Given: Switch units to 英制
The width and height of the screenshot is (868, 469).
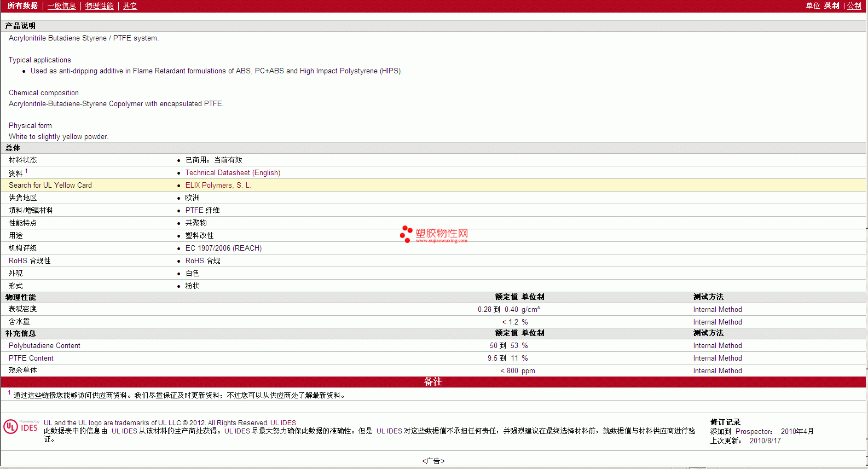Looking at the screenshot, I should [x=831, y=5].
